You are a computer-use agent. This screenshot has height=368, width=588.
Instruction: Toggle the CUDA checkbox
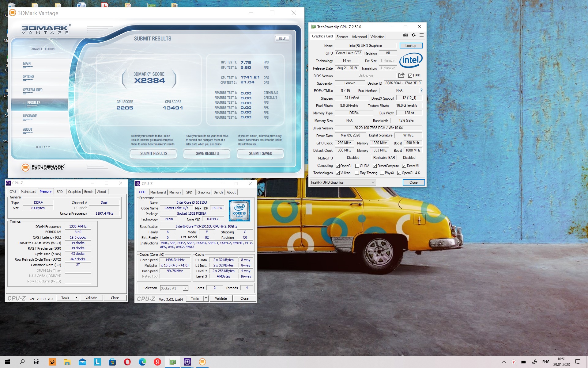357,166
